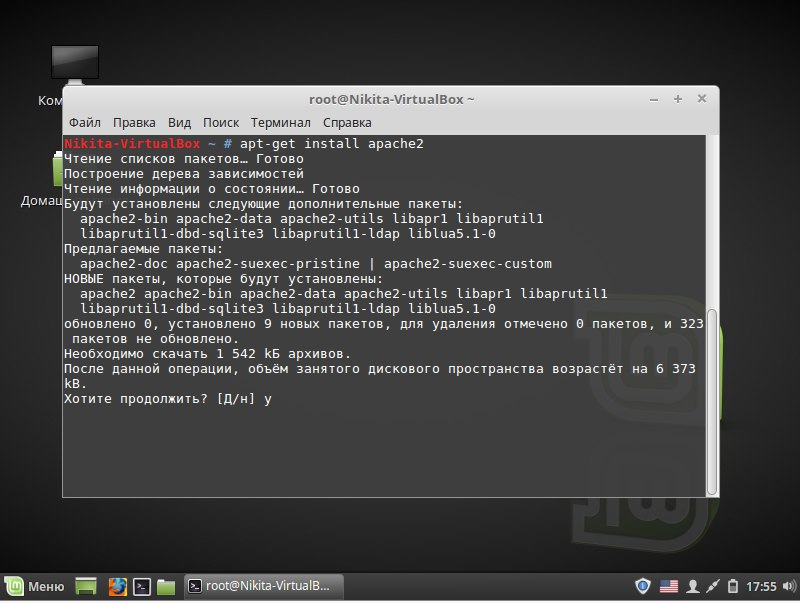Click the red 'Nikita-VirtualBox' prompt text

tap(132, 144)
